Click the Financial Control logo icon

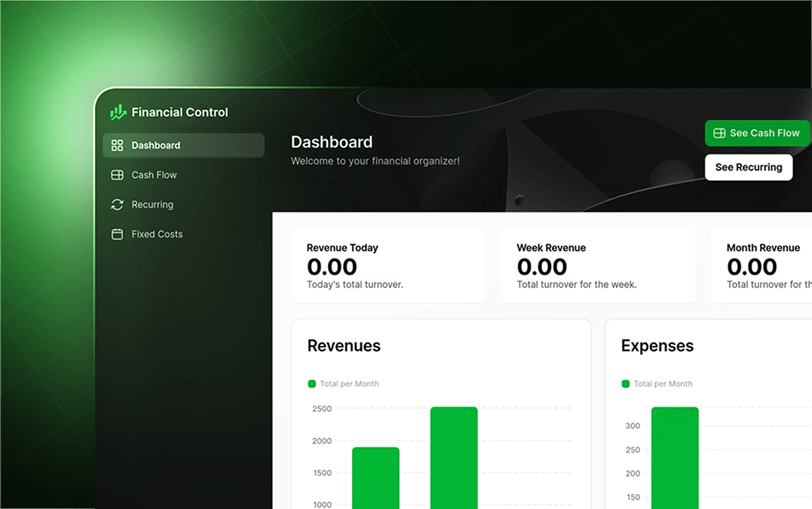pos(118,112)
